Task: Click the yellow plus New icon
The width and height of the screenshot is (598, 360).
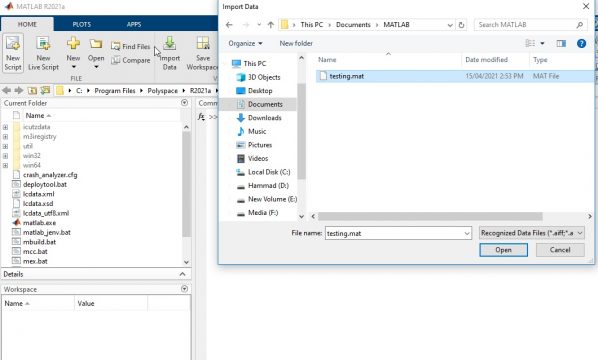Action: [x=73, y=43]
